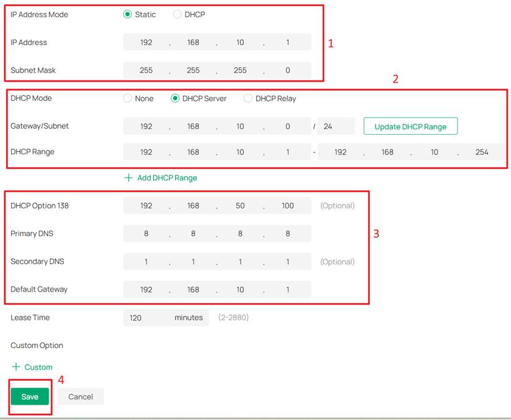Image resolution: width=511 pixels, height=420 pixels.
Task: Click the (2-2880) lease range hint
Action: 233,317
